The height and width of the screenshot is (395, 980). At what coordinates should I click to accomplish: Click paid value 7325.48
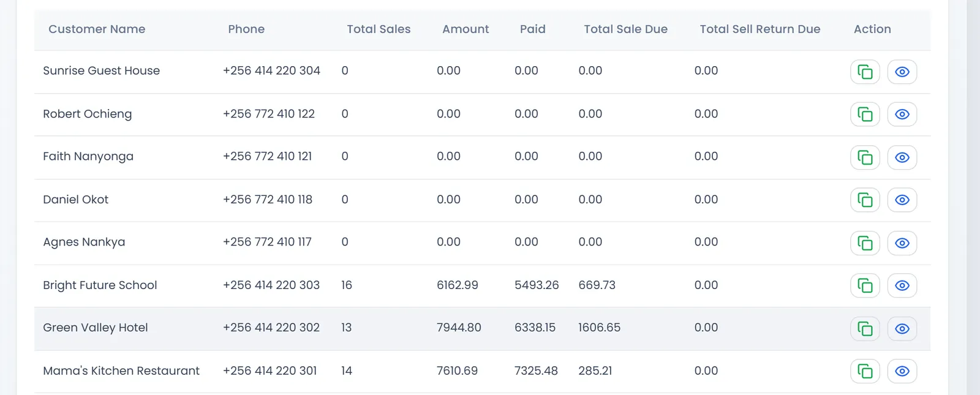536,371
